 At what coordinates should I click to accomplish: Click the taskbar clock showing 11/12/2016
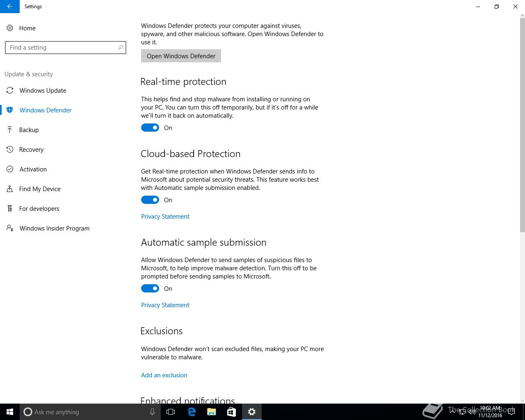[x=490, y=412]
